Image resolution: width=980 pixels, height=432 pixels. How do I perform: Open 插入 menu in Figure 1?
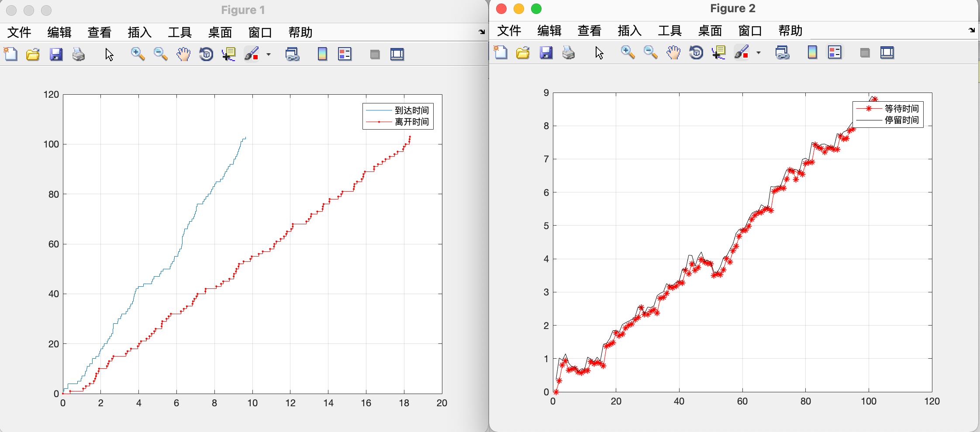coord(140,32)
